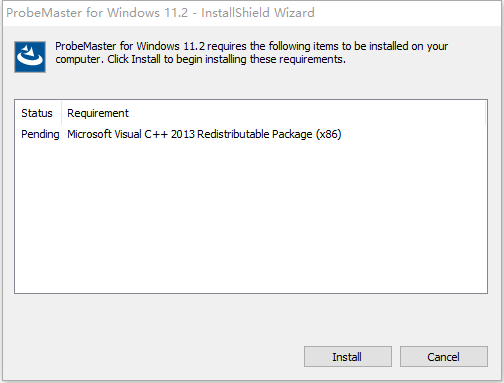This screenshot has width=504, height=383.
Task: Click the empty area of the requirements list
Action: (251, 217)
